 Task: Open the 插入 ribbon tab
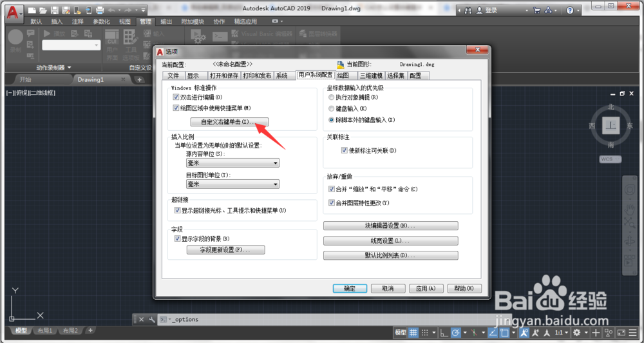(x=57, y=21)
